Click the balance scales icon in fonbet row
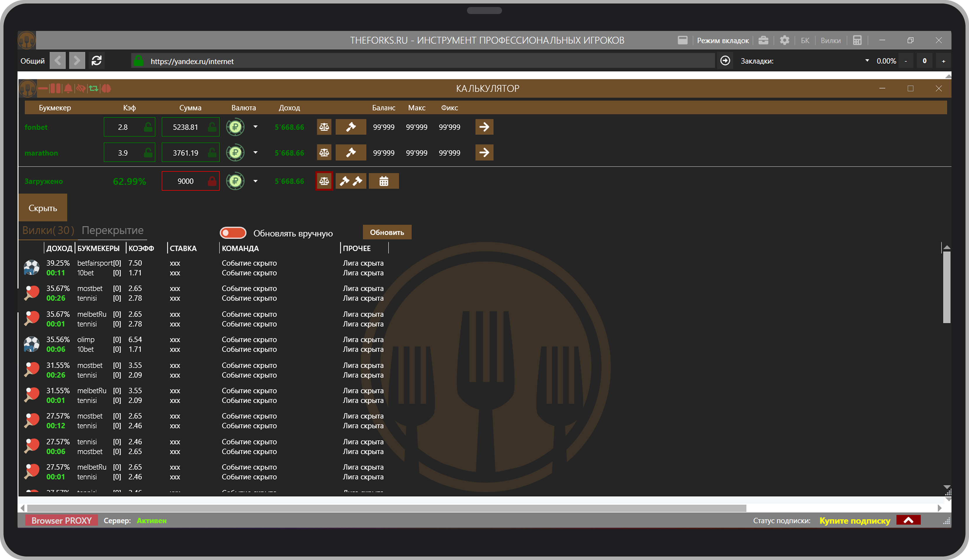Screen dimensions: 969x560 [x=324, y=127]
